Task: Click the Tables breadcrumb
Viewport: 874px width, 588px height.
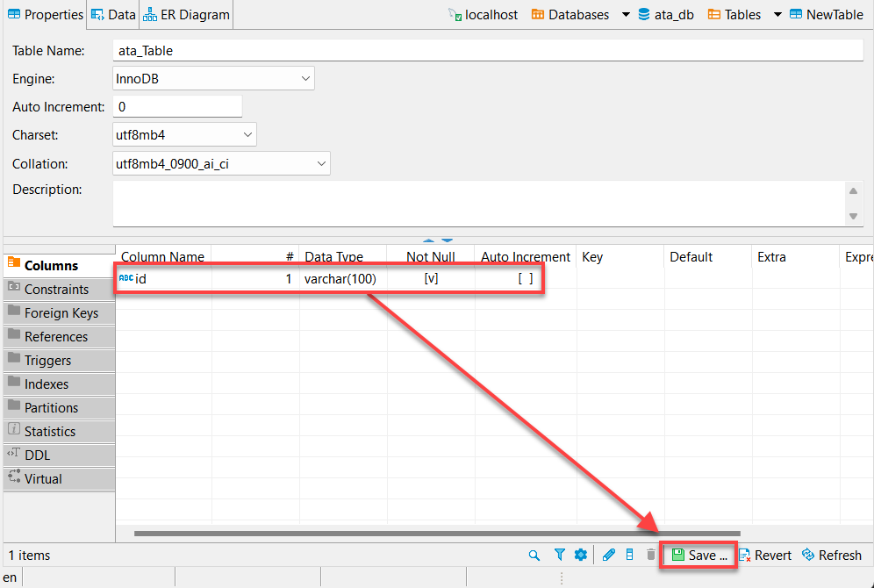Action: 734,15
